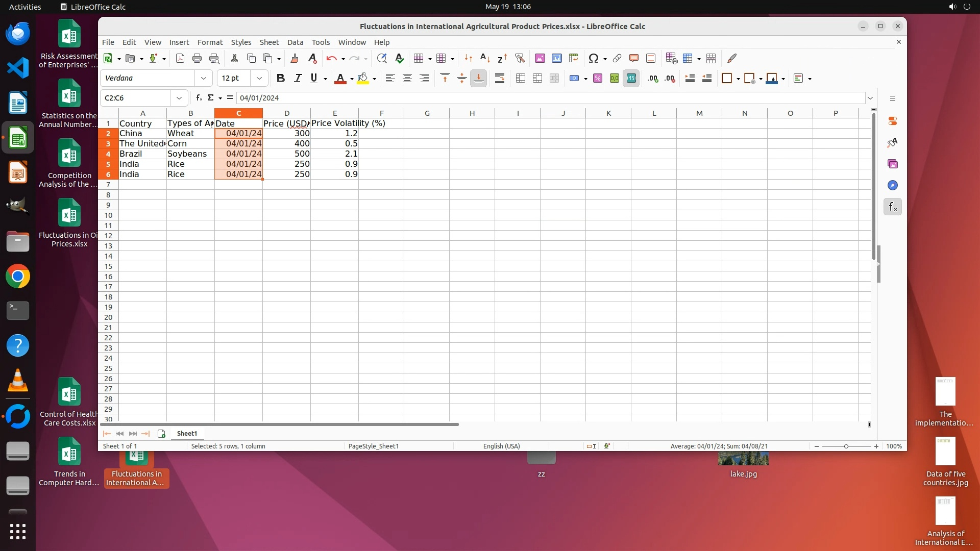The image size is (980, 551).
Task: Open the Functions sidebar panel
Action: click(x=892, y=207)
